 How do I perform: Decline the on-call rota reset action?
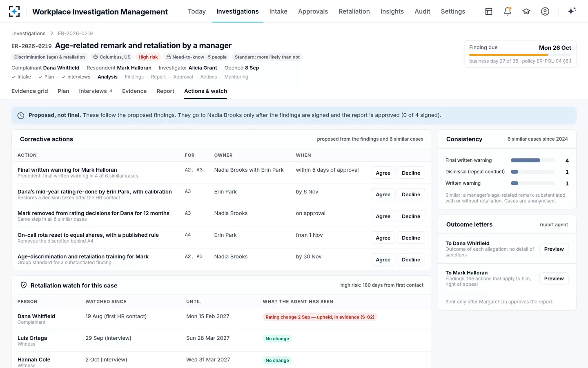coord(411,238)
